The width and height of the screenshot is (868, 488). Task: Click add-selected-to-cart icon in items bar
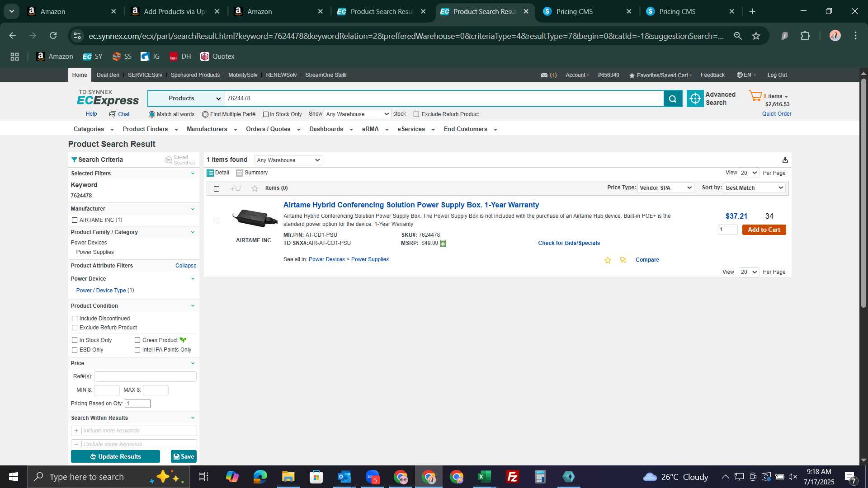236,188
